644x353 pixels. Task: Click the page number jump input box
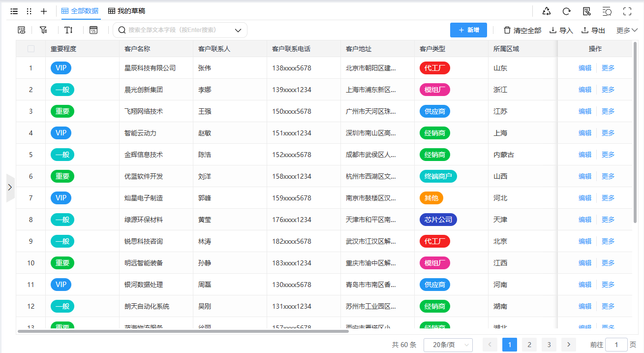click(616, 345)
